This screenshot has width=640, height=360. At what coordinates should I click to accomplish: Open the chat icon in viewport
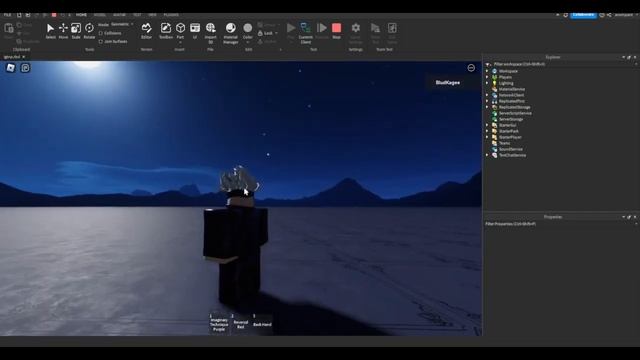coord(25,68)
